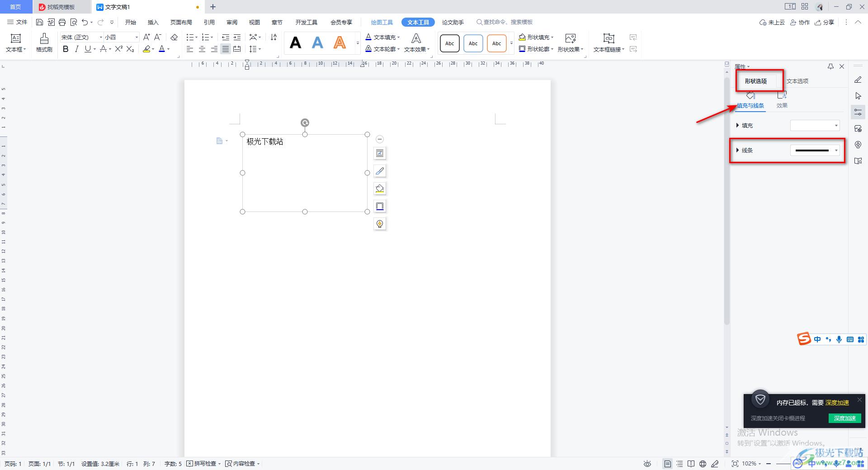The width and height of the screenshot is (868, 470).
Task: Open the selection pane arrow icon in sidebar
Action: tap(858, 96)
